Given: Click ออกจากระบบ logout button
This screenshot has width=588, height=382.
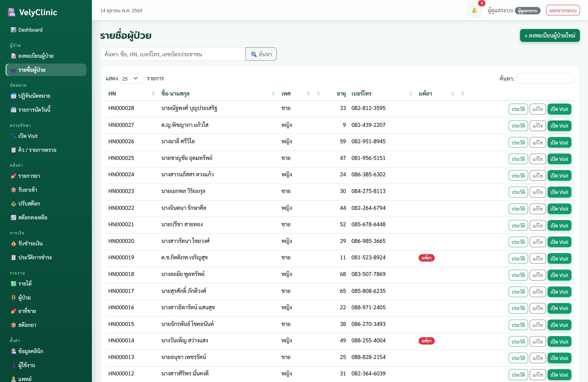Looking at the screenshot, I should [563, 11].
